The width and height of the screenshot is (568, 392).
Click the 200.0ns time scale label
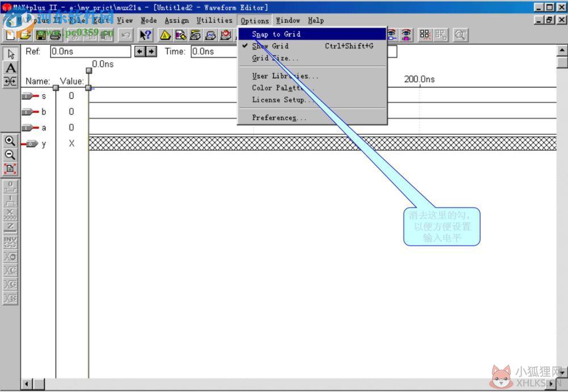coord(420,79)
